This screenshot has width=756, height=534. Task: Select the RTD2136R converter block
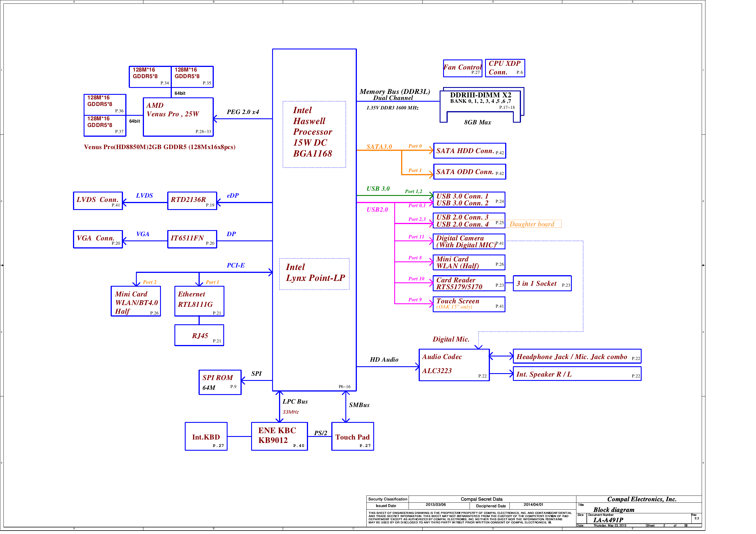click(192, 201)
